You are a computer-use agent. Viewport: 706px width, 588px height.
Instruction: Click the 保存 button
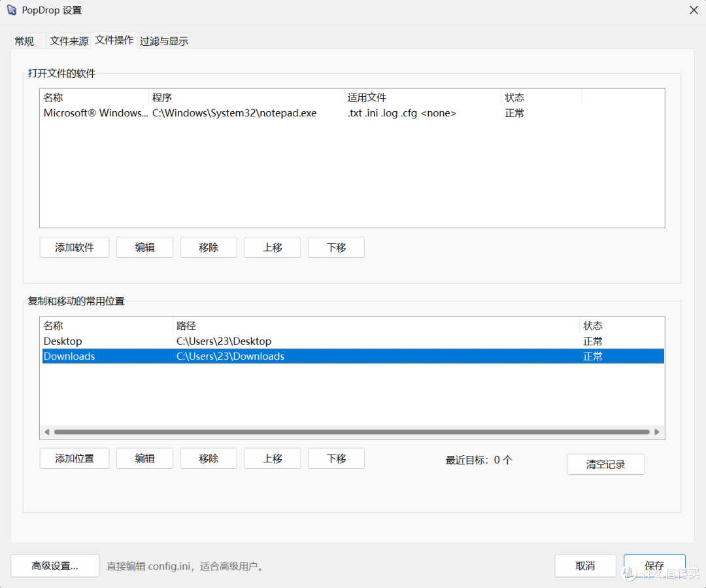tap(654, 566)
